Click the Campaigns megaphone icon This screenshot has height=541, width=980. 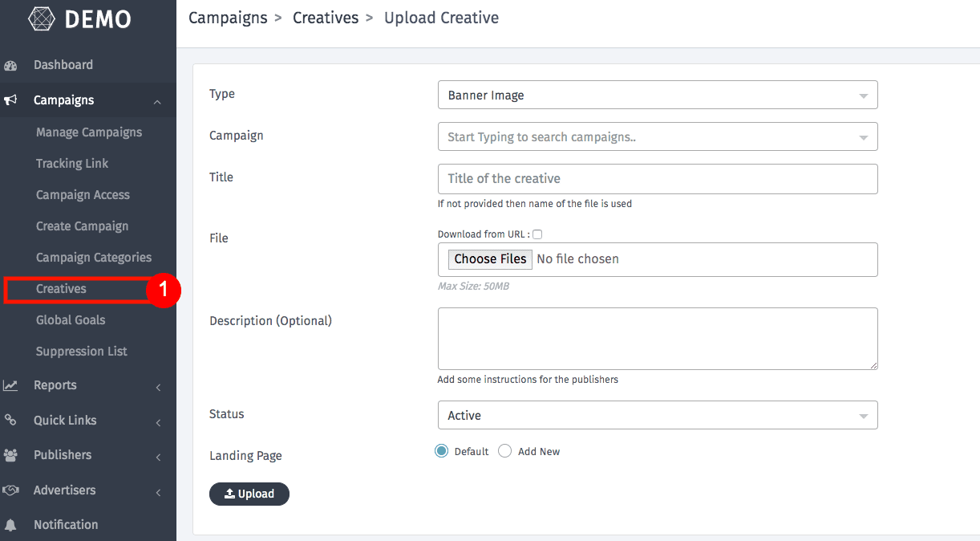click(x=11, y=100)
